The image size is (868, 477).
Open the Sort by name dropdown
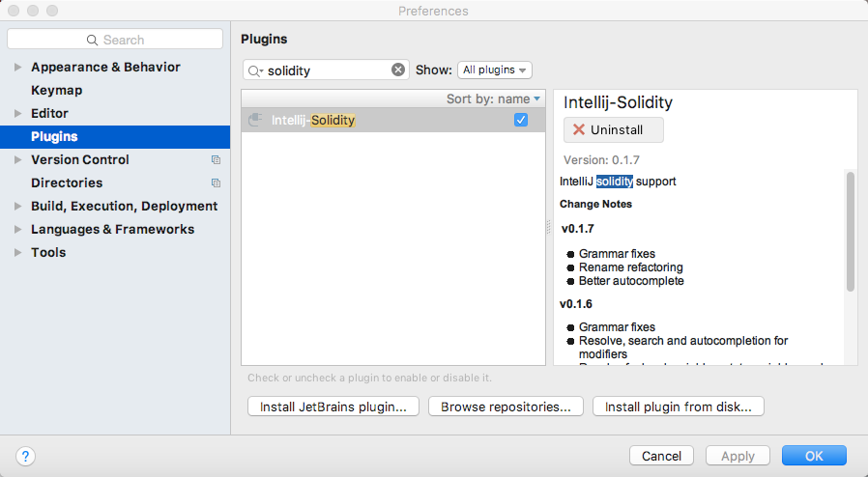[x=493, y=98]
